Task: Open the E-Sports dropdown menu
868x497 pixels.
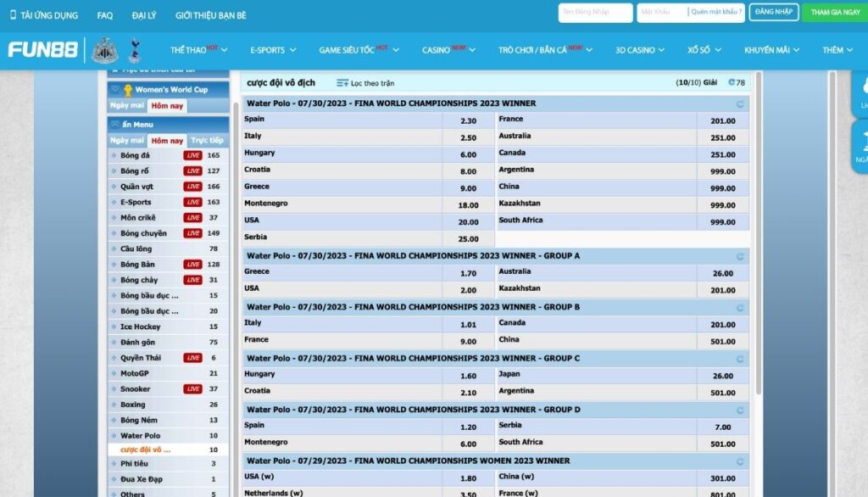Action: point(273,50)
